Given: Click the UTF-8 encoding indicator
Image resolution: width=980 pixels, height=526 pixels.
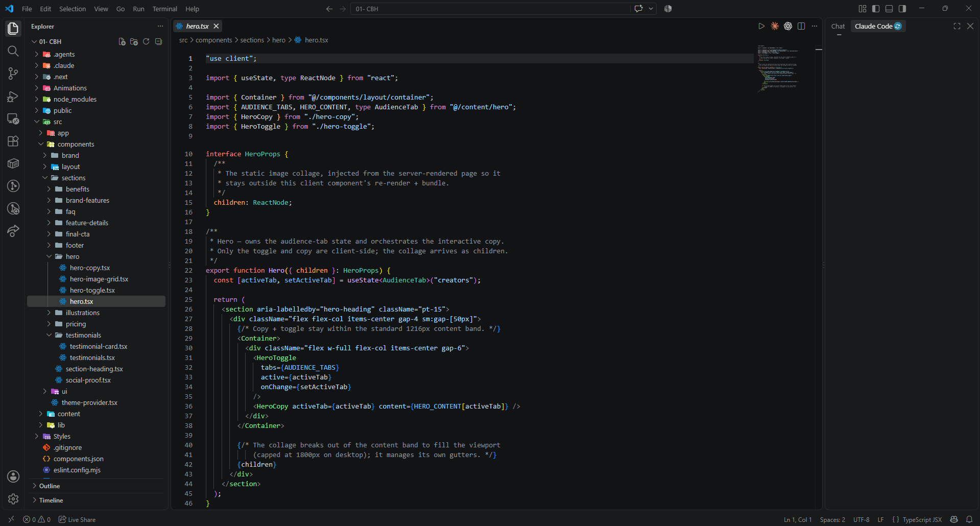Looking at the screenshot, I should pyautogui.click(x=862, y=519).
